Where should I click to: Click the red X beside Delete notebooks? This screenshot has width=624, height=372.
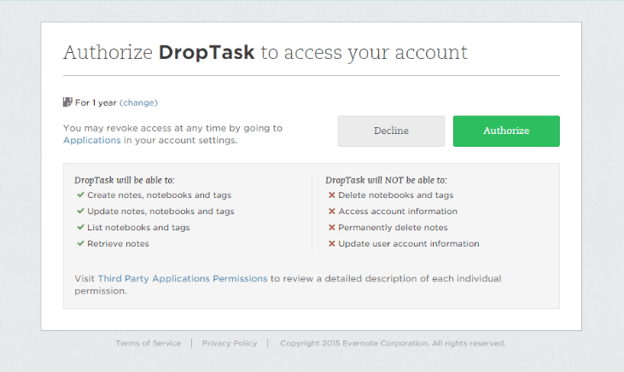332,195
